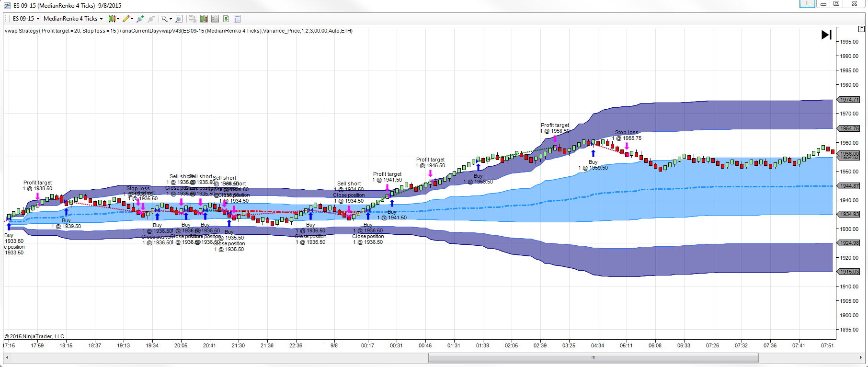Select the pointer cursor tool icon
The height and width of the screenshot is (367, 868).
tap(164, 19)
